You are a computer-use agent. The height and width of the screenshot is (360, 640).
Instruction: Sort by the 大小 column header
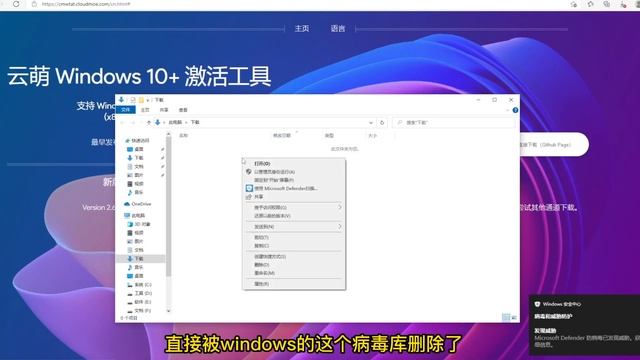pos(372,136)
